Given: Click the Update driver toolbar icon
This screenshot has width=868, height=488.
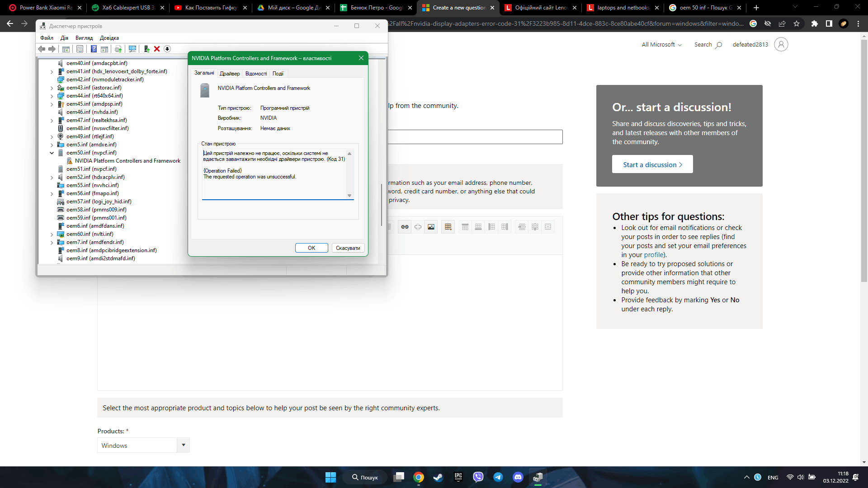Looking at the screenshot, I should coord(146,49).
